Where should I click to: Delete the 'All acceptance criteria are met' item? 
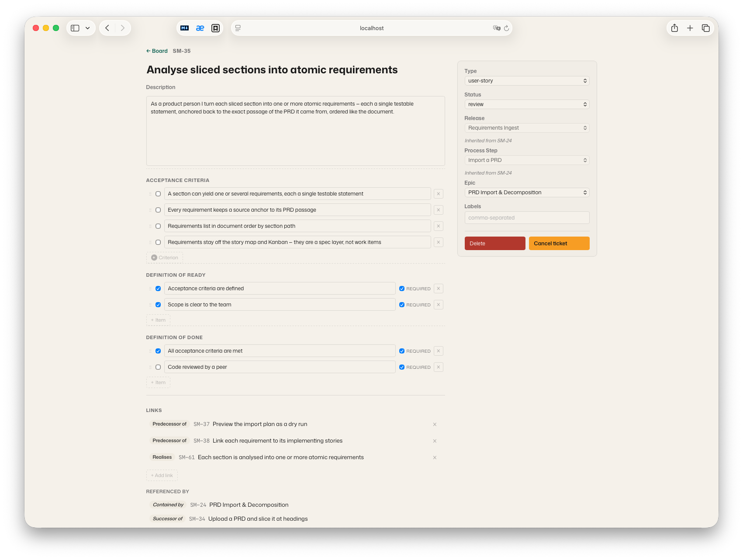tap(439, 351)
